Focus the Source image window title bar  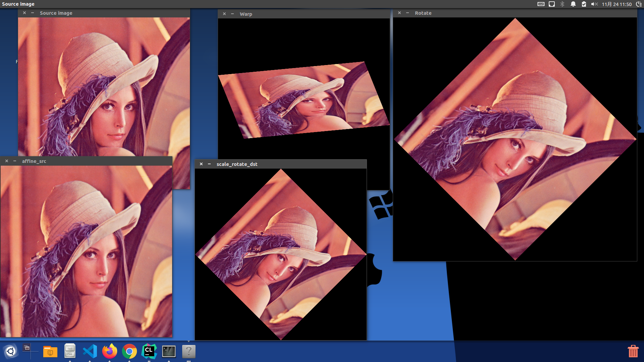pos(104,13)
